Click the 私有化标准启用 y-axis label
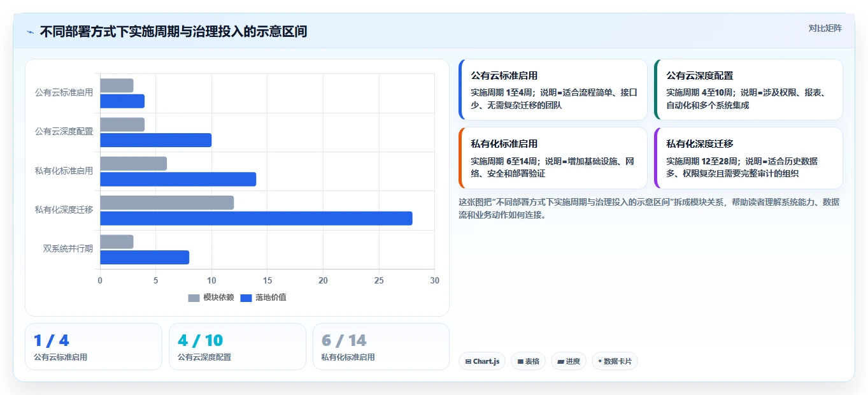 [64, 171]
